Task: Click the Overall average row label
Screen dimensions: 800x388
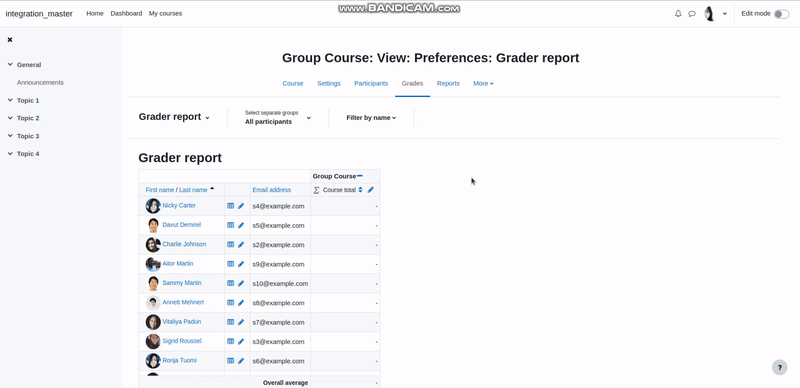Action: coord(285,383)
